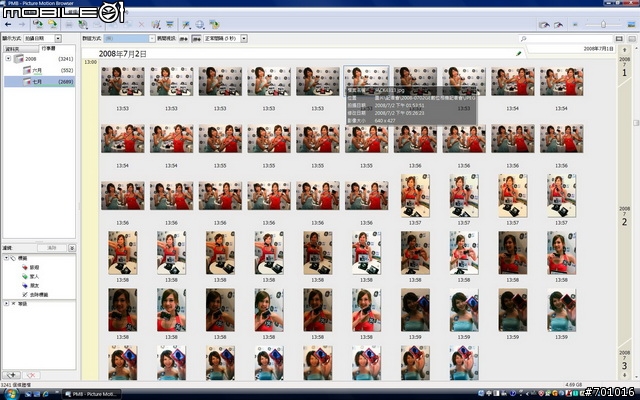Click the rotate left camera icon
This screenshot has height=400, width=640.
tap(544, 25)
